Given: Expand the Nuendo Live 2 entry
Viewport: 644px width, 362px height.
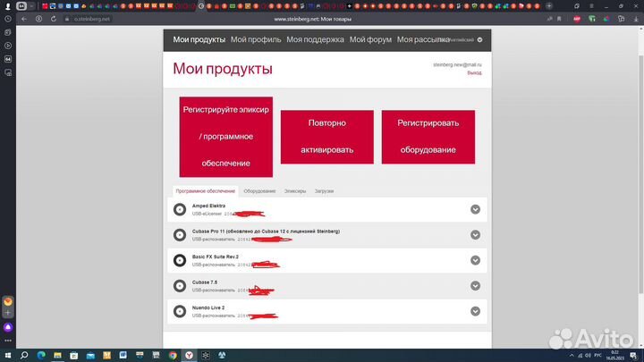Looking at the screenshot, I should click(475, 311).
